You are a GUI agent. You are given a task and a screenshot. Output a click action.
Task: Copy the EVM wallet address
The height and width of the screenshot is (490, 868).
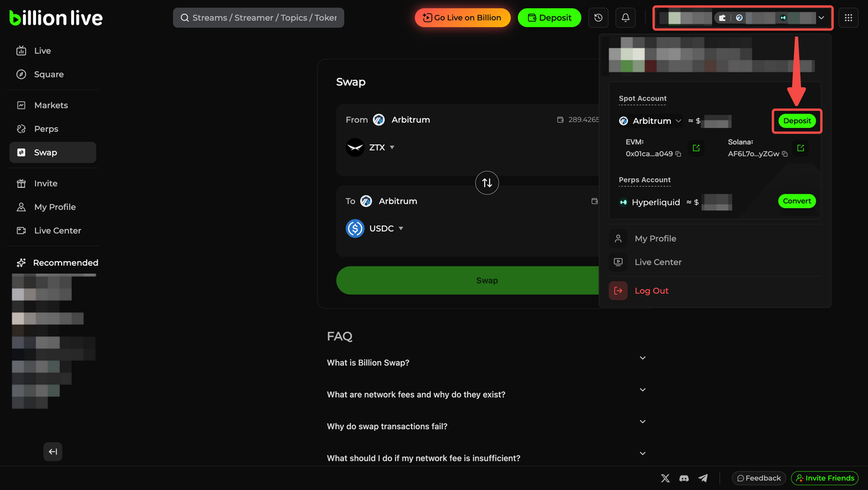coord(678,155)
